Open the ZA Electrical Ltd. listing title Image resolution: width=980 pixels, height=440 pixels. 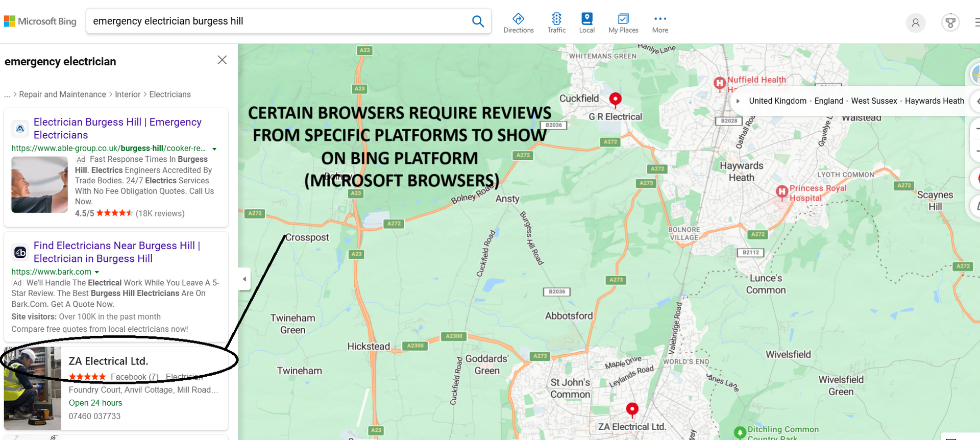(x=108, y=361)
